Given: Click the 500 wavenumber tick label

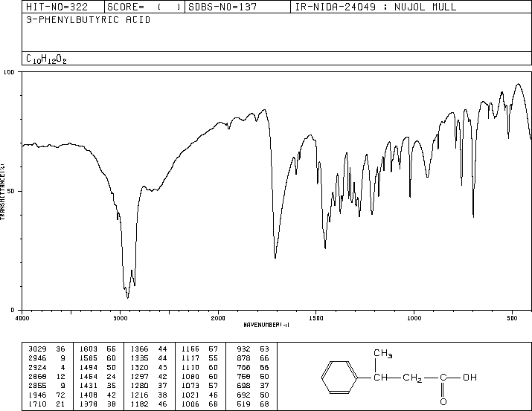Looking at the screenshot, I should [x=512, y=318].
